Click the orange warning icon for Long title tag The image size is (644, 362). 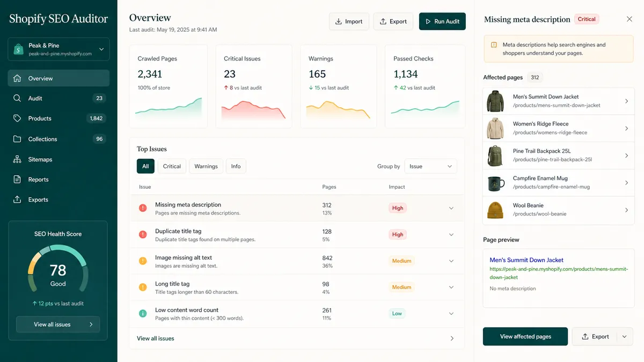[x=143, y=287]
